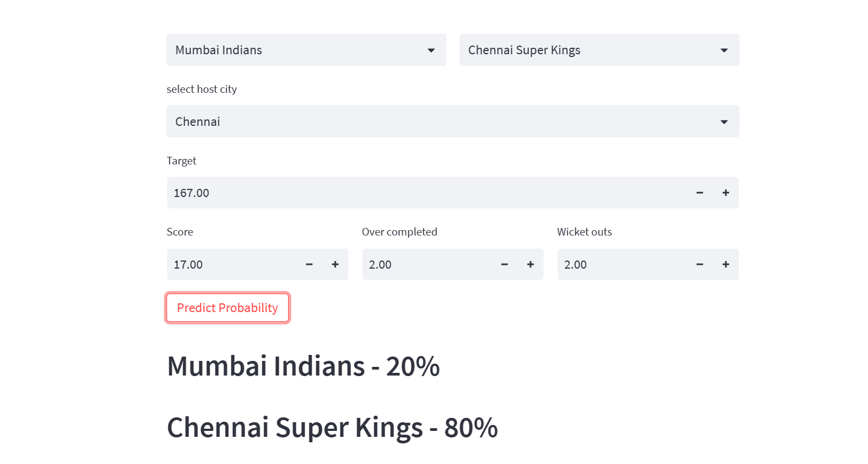
Task: Click the Predict Probability button
Action: (227, 308)
